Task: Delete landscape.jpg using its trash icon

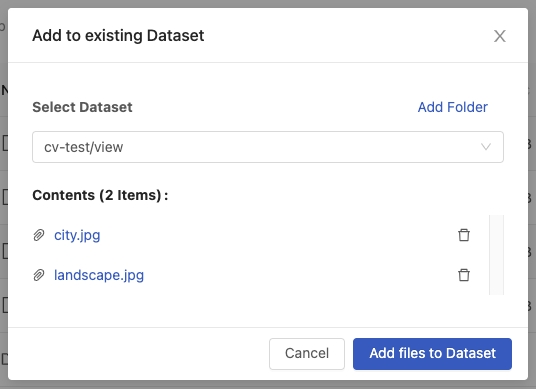Action: [x=464, y=275]
